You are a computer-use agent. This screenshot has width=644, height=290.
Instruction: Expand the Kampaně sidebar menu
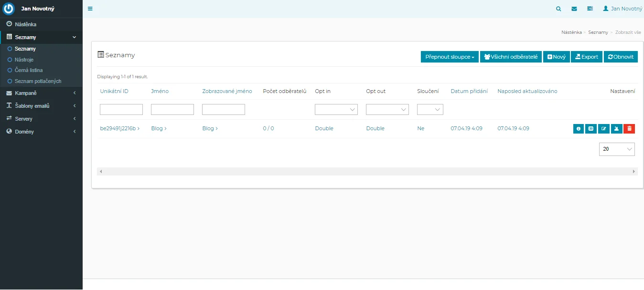point(41,93)
